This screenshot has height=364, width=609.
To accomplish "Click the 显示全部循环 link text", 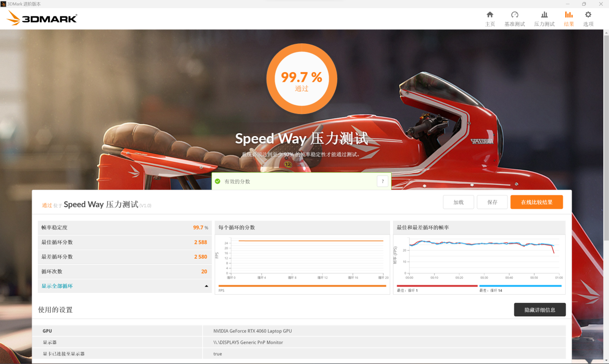I will pyautogui.click(x=57, y=286).
